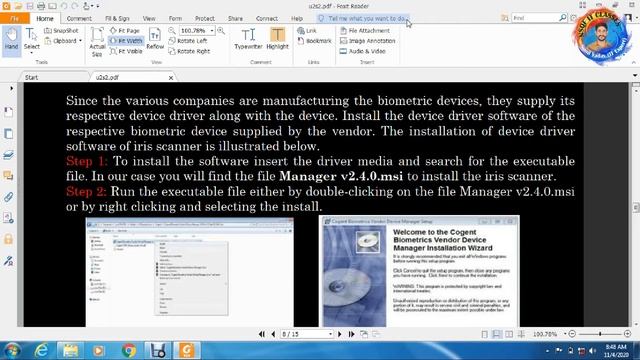
Task: Switch to facing pages view mode
Action: coord(509,334)
